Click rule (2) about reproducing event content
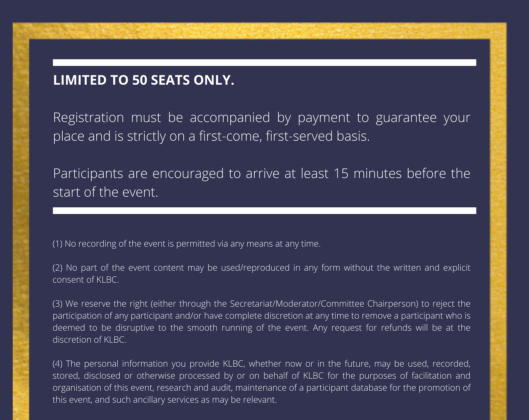This screenshot has height=420, width=529. click(x=261, y=268)
